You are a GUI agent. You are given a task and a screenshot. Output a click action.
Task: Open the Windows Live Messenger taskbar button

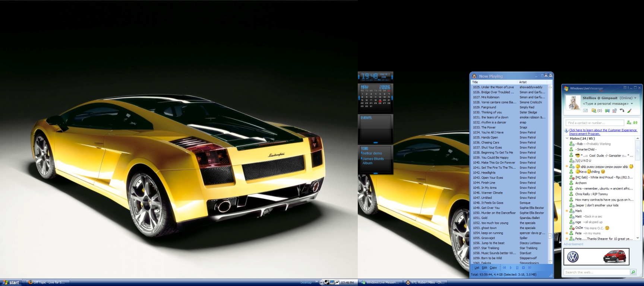[x=381, y=283]
